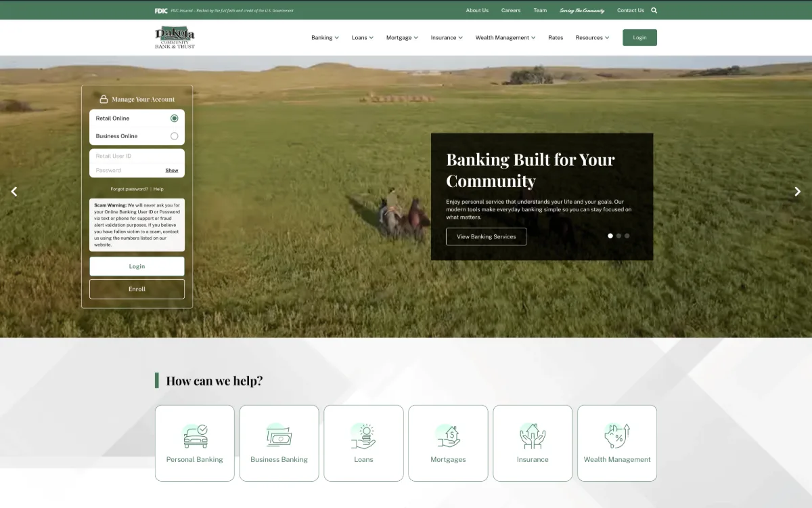Click the Dakota Community Bank logo
The width and height of the screenshot is (812, 508).
(x=175, y=38)
